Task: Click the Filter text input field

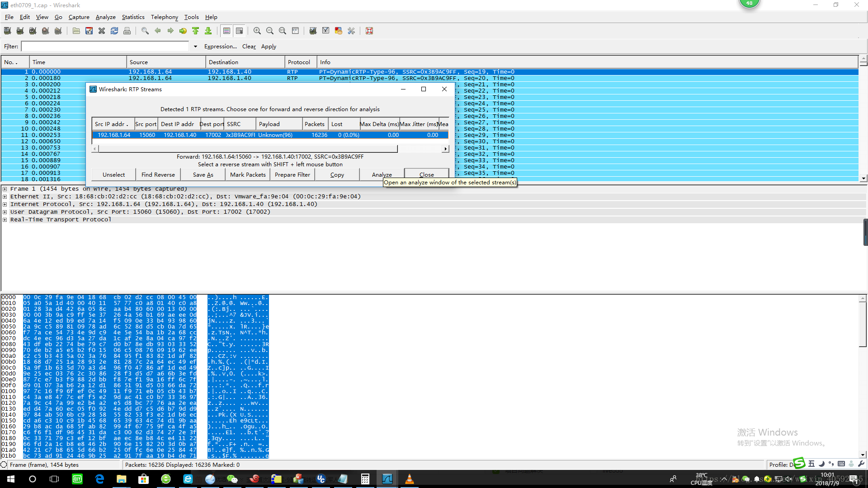Action: [105, 47]
